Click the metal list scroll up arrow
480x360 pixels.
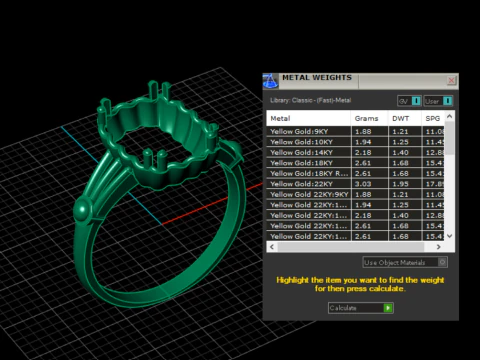point(449,116)
